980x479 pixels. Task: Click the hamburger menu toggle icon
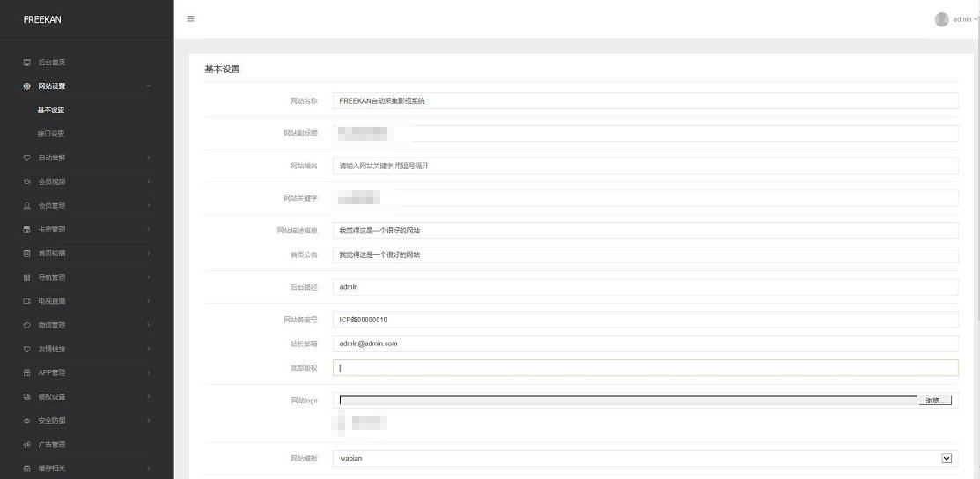(191, 18)
